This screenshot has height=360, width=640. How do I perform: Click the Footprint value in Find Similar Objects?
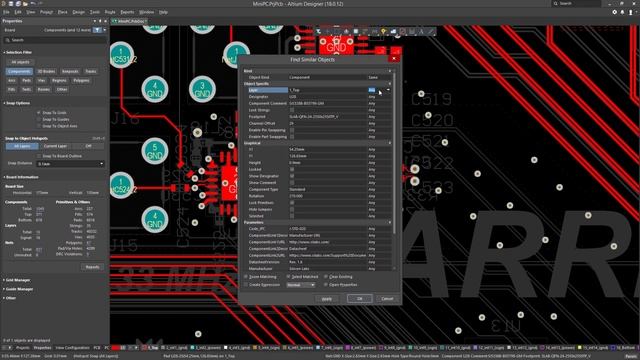[x=327, y=117]
